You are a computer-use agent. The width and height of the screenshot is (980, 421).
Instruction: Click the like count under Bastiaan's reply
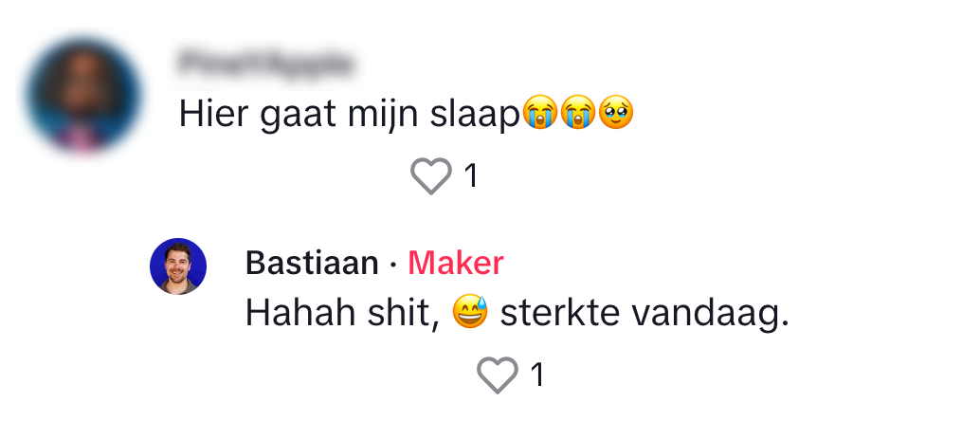tap(537, 375)
